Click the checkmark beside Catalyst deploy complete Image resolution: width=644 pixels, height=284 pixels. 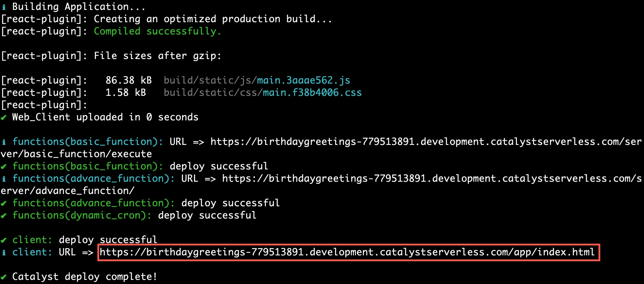click(x=3, y=277)
